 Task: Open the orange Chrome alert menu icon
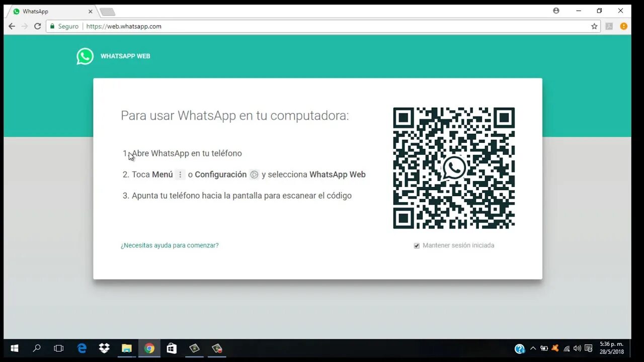[x=624, y=26]
